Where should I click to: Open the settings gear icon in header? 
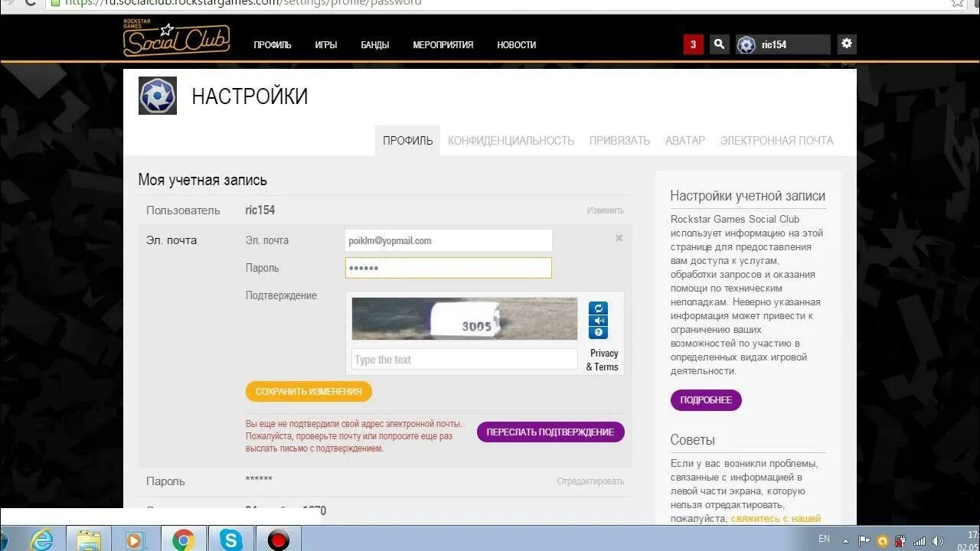[846, 44]
